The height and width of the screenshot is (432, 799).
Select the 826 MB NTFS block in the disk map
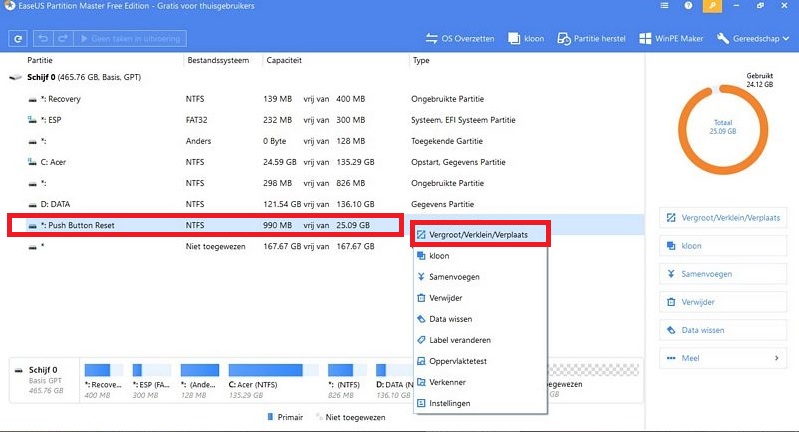pyautogui.click(x=347, y=381)
